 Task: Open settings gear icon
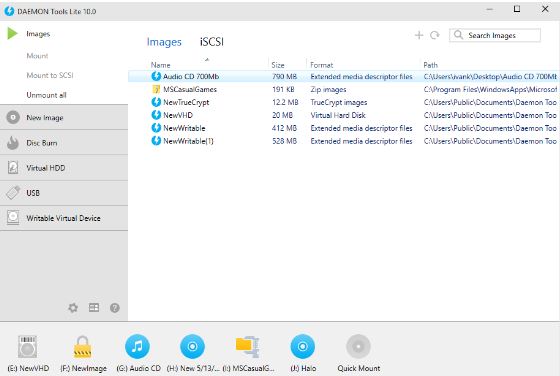(x=73, y=307)
